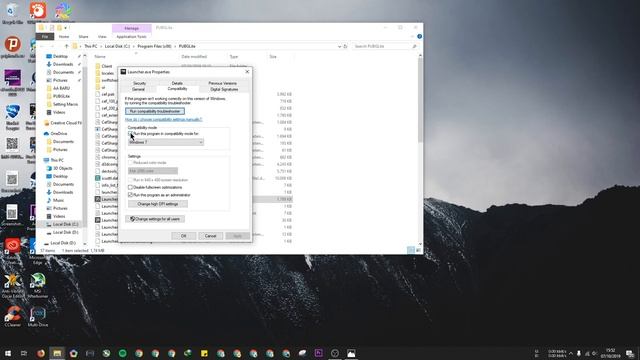Click Cancel in the Properties dialog

point(210,236)
